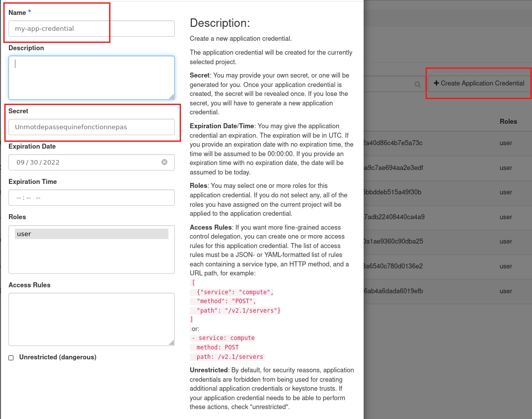Select the credential ID ending in 49f30b
Screen dimensions: 532x419
coord(393,192)
